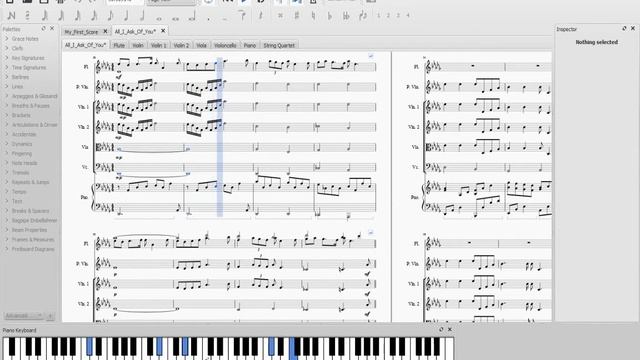The width and height of the screenshot is (640, 360).
Task: Click the 'Pno.' staff label in first system
Action: point(84,197)
